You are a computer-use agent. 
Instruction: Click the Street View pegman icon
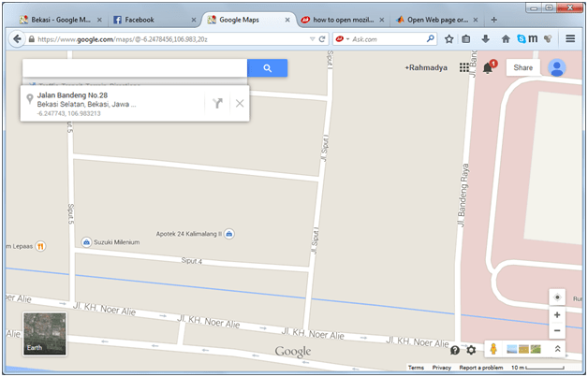(492, 349)
